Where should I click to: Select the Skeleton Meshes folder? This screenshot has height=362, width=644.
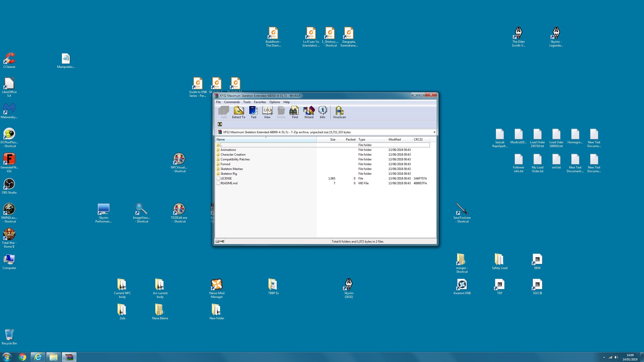coord(231,169)
